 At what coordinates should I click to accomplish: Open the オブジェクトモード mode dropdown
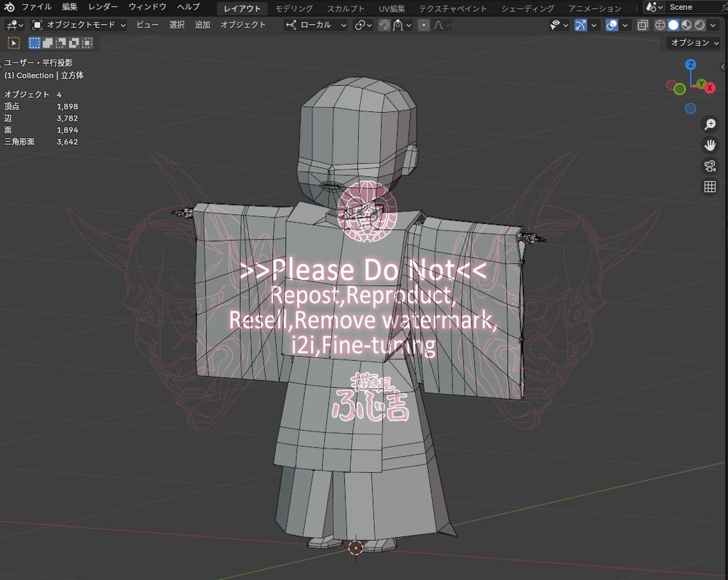79,25
